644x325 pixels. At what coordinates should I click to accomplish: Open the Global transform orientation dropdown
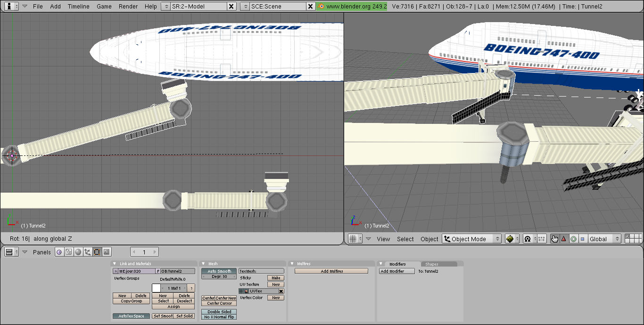click(605, 239)
